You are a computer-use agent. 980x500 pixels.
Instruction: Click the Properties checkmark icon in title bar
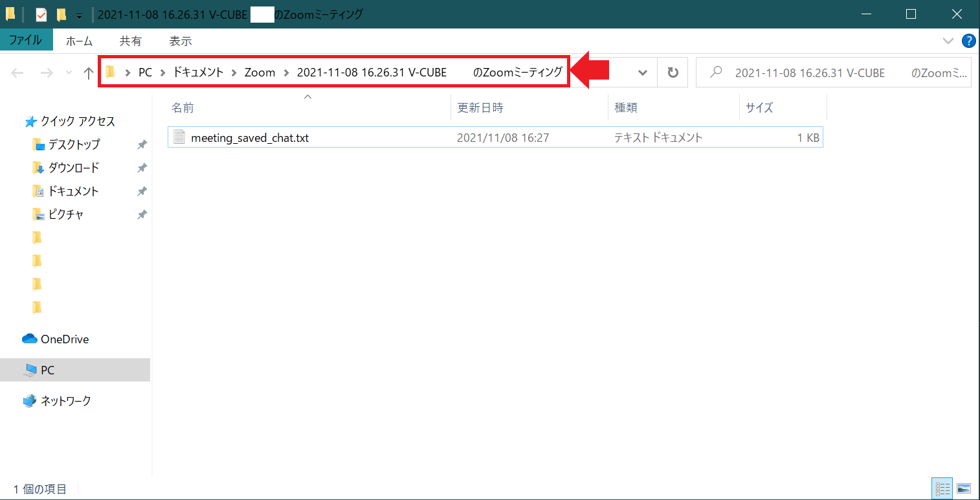(41, 14)
